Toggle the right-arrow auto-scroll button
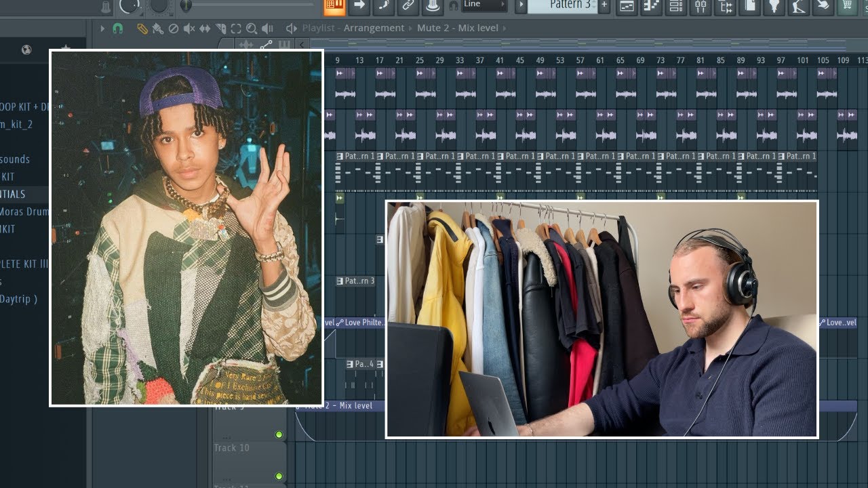Image resolution: width=868 pixels, height=488 pixels. point(359,6)
